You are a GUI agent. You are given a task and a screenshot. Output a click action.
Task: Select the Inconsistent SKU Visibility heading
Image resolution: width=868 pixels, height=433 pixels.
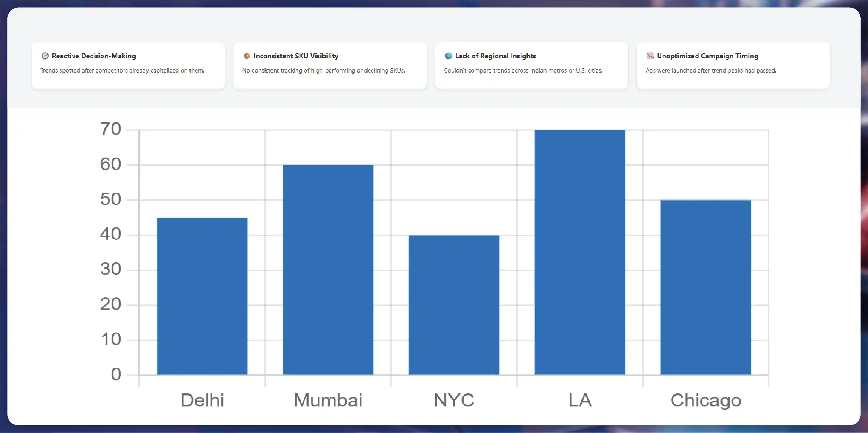tap(296, 56)
